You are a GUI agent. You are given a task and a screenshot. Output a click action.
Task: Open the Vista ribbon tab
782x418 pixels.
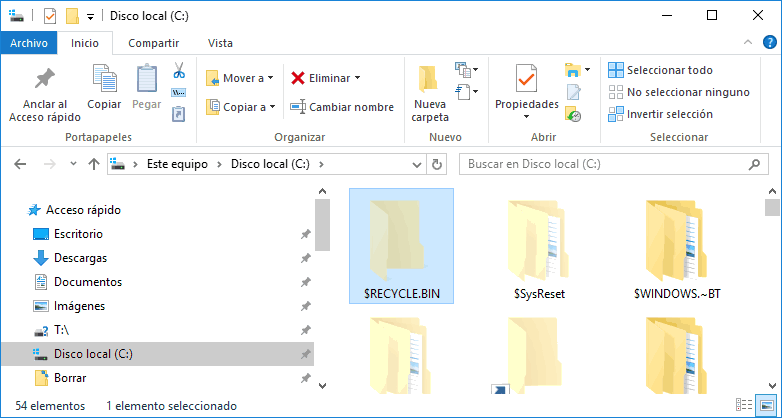220,43
